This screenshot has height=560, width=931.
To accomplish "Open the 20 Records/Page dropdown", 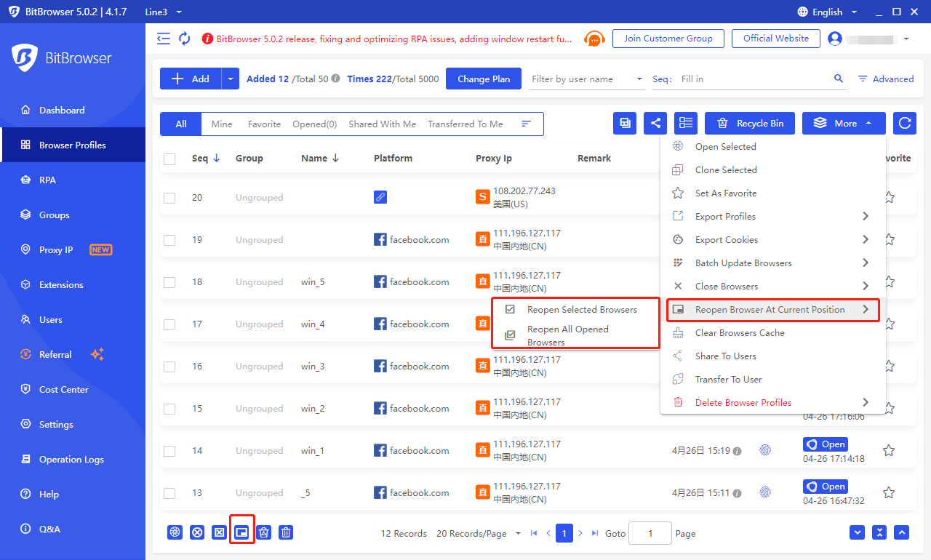I will click(x=479, y=533).
